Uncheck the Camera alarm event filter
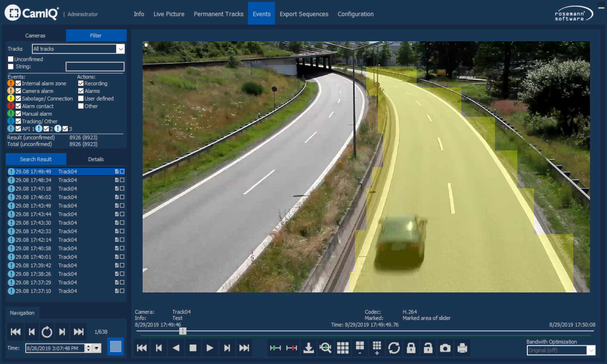 [x=18, y=91]
